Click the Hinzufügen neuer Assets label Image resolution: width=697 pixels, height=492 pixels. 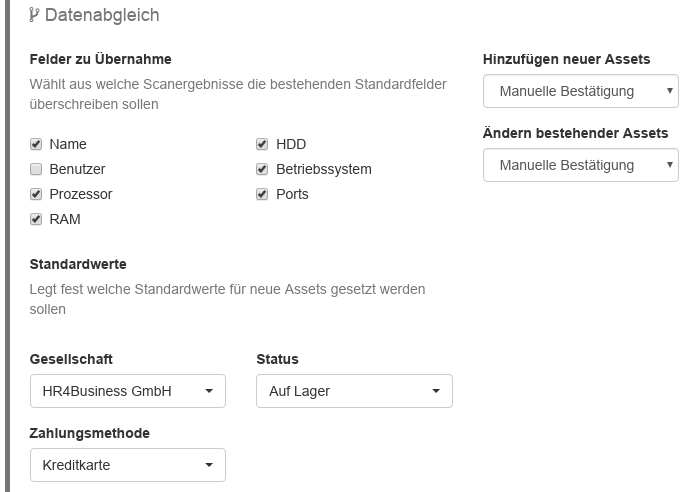tap(566, 59)
